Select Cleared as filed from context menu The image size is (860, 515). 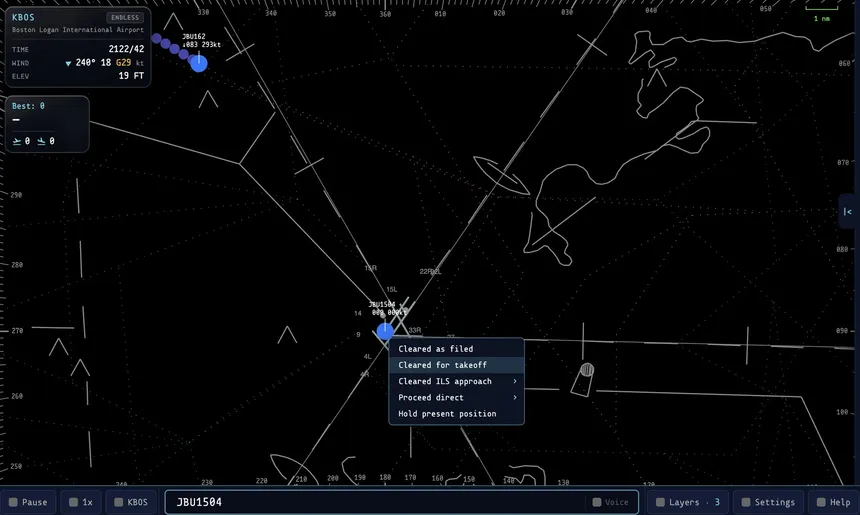456,349
